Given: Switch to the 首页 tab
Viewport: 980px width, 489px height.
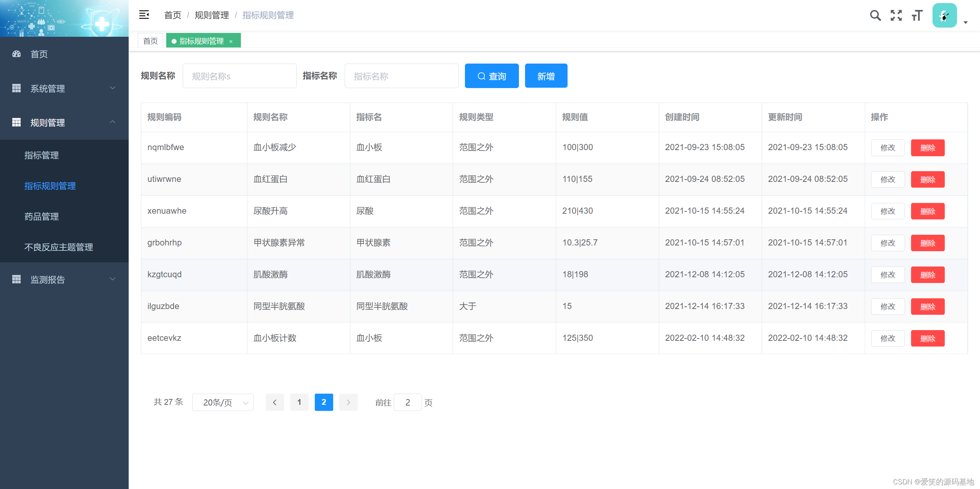Looking at the screenshot, I should pyautogui.click(x=151, y=41).
